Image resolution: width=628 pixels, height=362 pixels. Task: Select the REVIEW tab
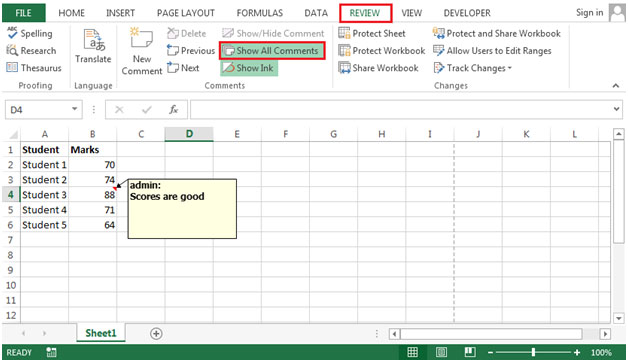coord(365,13)
